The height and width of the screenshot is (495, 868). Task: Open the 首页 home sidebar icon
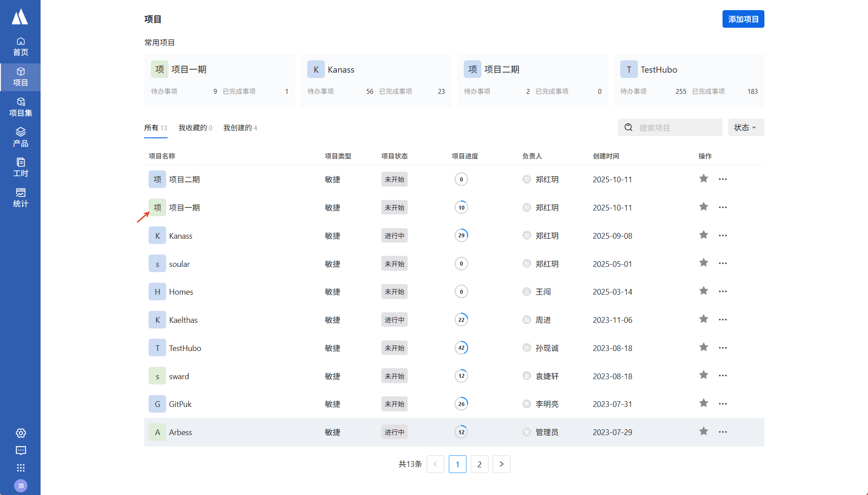(x=20, y=46)
